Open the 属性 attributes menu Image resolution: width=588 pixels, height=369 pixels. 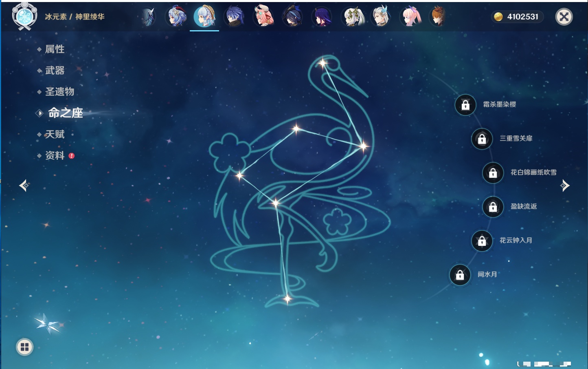click(x=55, y=49)
